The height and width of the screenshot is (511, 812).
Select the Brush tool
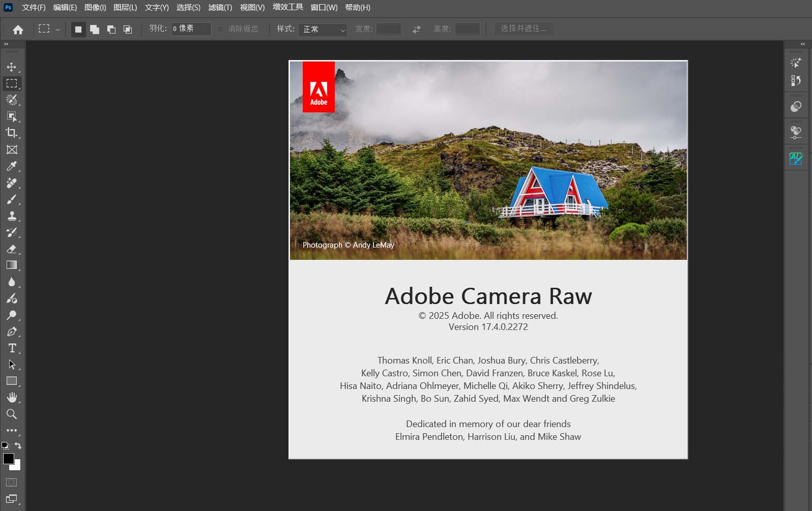coord(12,199)
